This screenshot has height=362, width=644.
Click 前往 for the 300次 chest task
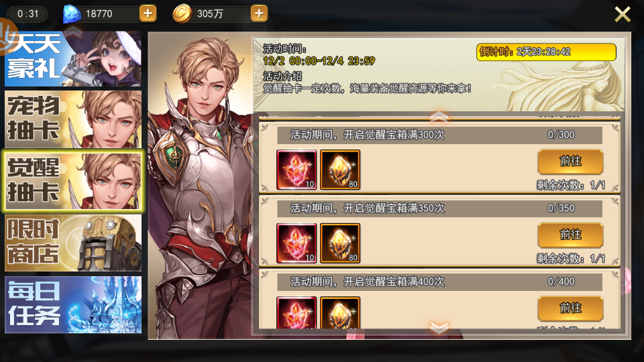coord(570,162)
